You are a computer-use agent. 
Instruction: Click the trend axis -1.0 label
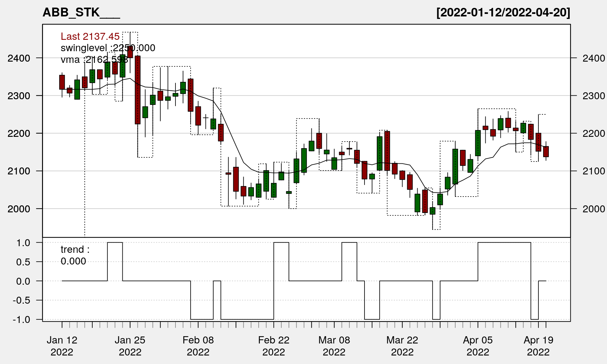point(21,319)
